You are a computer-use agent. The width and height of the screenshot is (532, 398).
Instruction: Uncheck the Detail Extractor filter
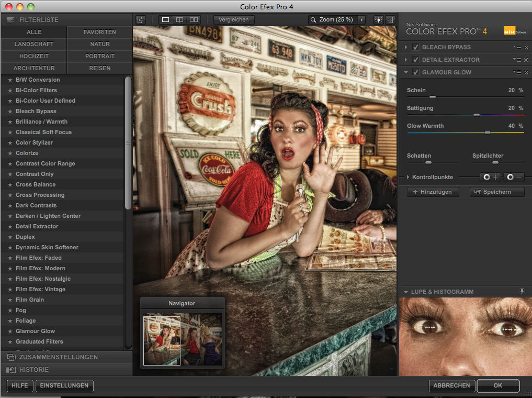tap(416, 60)
